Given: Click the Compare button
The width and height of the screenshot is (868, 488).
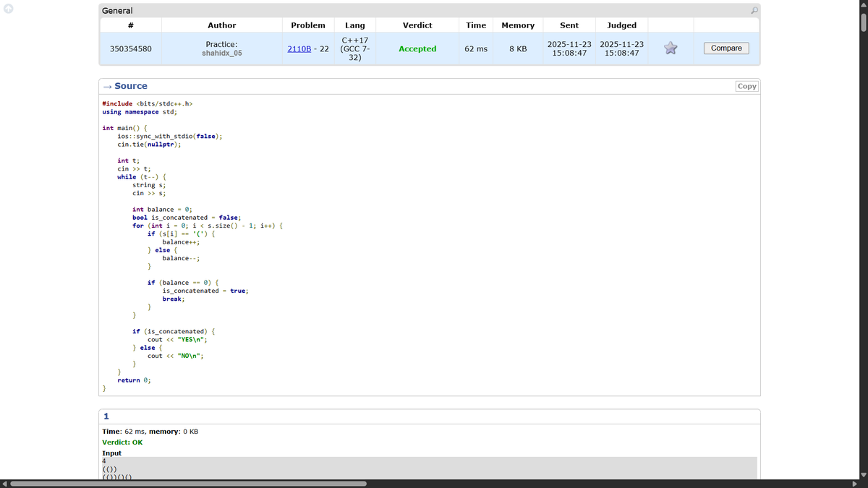Looking at the screenshot, I should coord(726,48).
